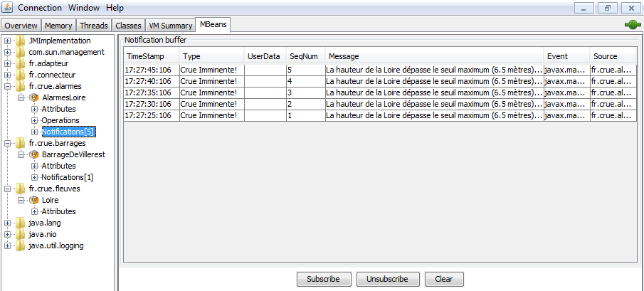Screen dimensions: 644x291
Task: Click the BarrageDeVillerest MBean icon
Action: click(33, 154)
